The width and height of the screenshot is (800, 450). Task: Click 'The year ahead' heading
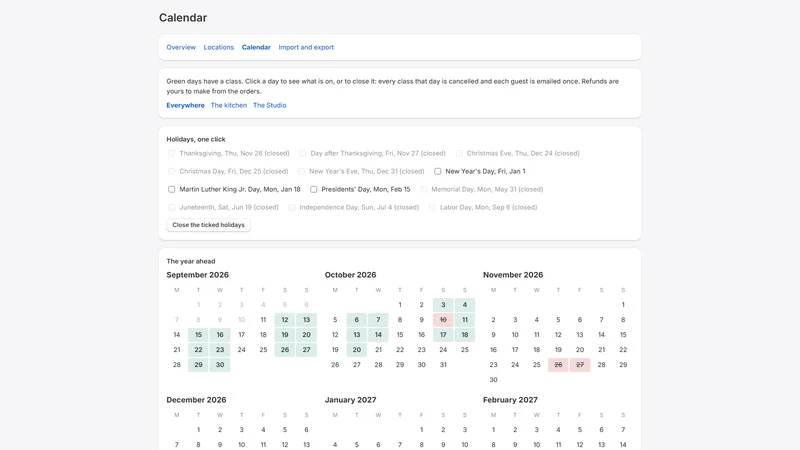pyautogui.click(x=191, y=261)
